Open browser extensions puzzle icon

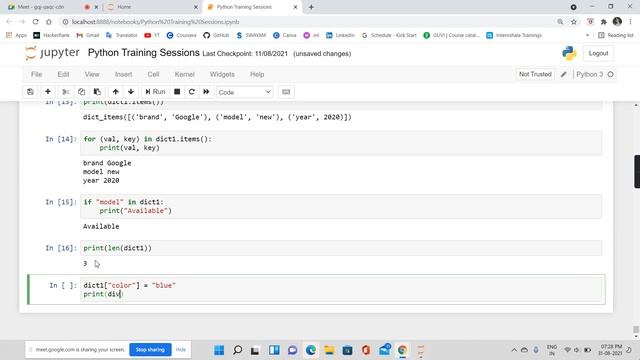tap(604, 22)
